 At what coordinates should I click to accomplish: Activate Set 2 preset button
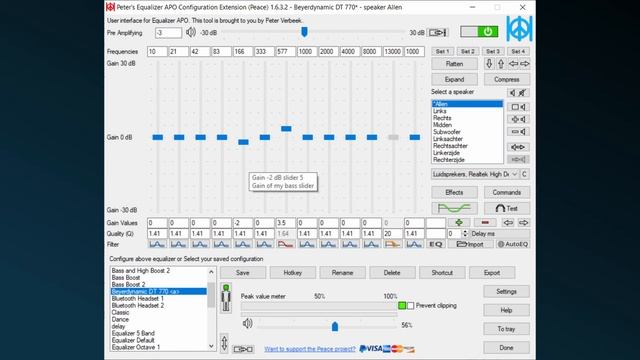point(468,51)
